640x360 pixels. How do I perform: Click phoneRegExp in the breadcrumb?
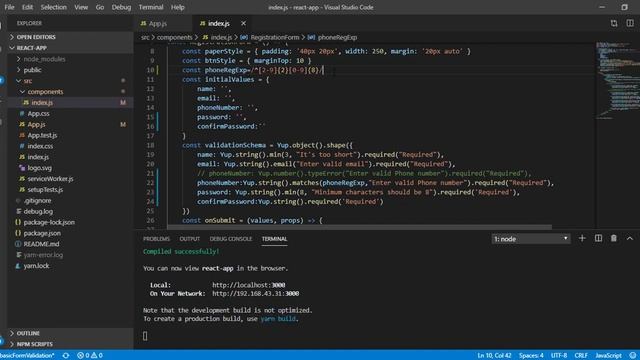(337, 38)
